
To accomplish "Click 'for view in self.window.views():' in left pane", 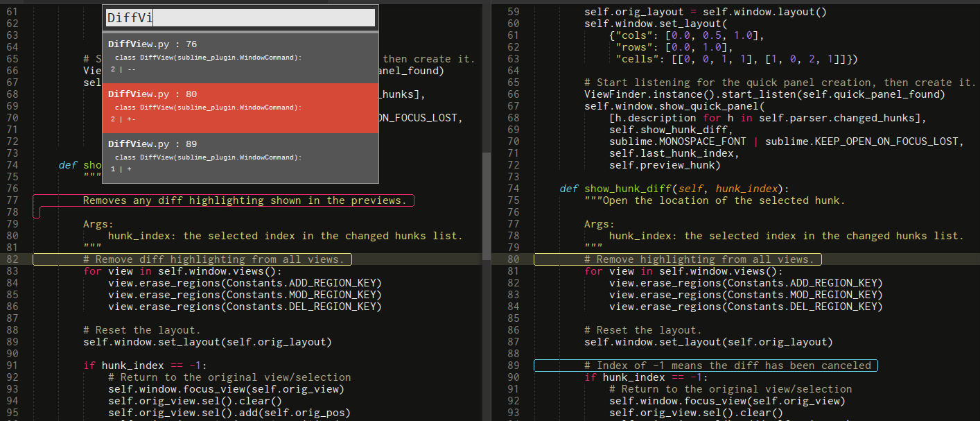I will [183, 271].
